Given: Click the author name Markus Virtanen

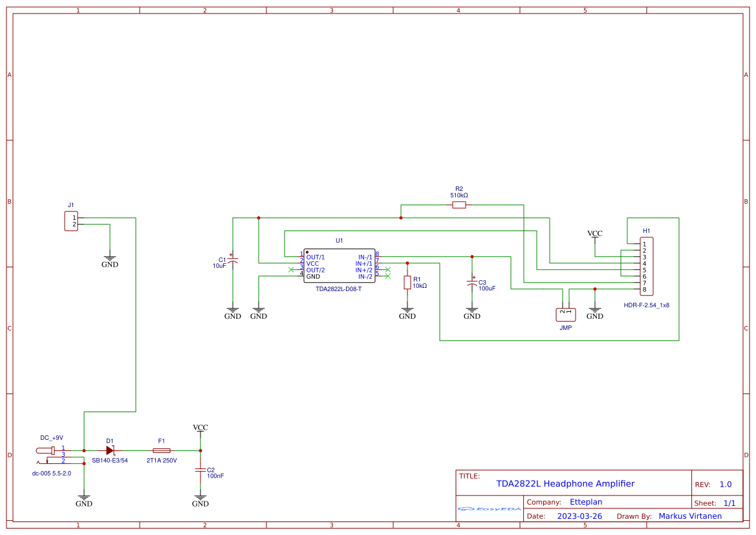Looking at the screenshot, I should coord(691,516).
